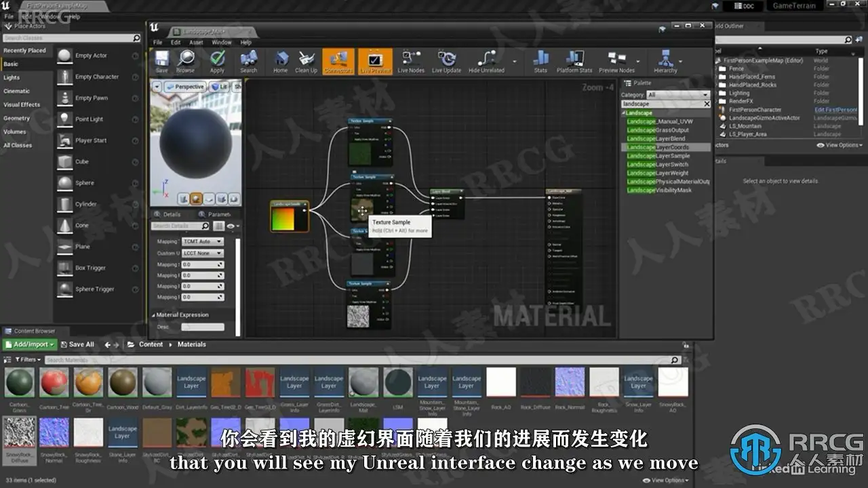Screen dimensions: 868x488
Task: Click the Browse icon in the material editor toolbar
Action: [x=185, y=61]
